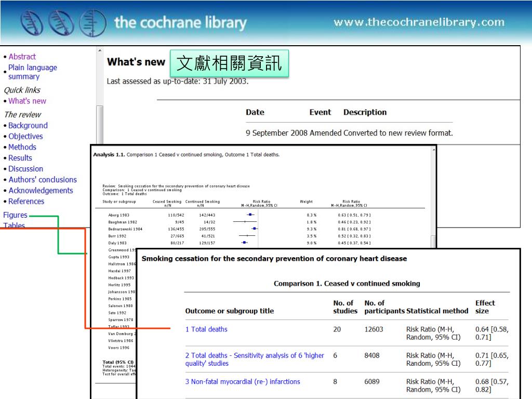Click 'Converted to new review format.' description

[398, 133]
